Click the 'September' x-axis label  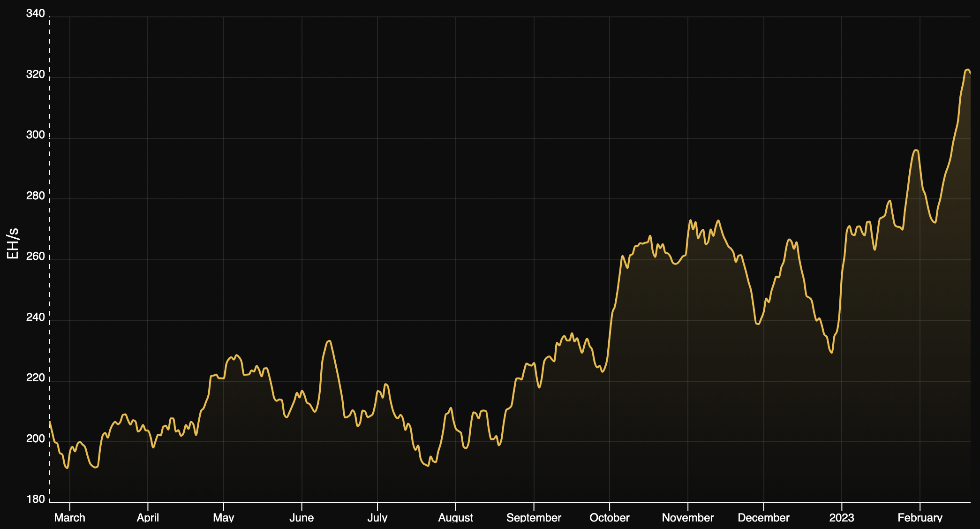[x=534, y=518]
